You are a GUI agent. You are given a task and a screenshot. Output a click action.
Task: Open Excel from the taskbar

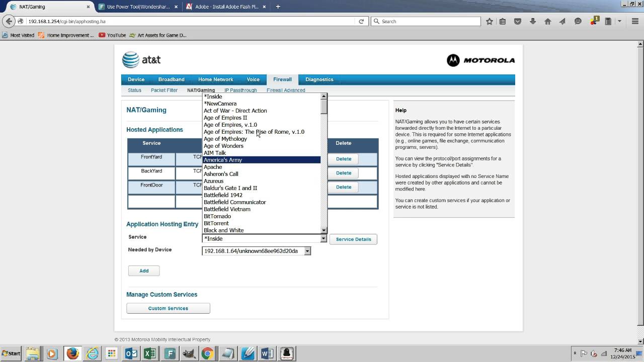[150, 353]
